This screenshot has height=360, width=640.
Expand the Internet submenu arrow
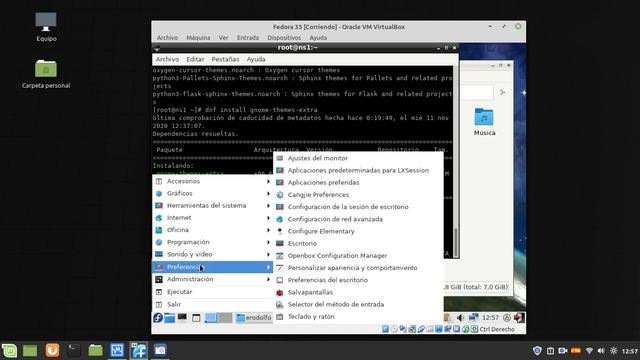tap(268, 218)
